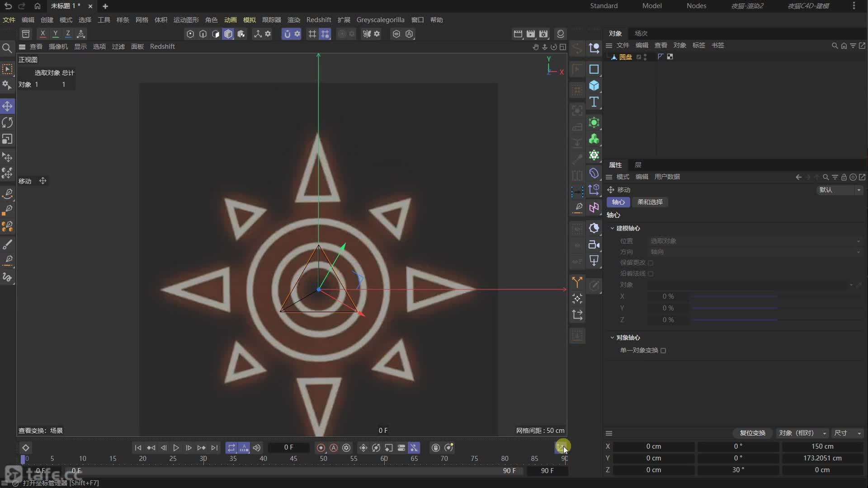Viewport: 868px width, 488px height.
Task: Toggle timeline sound playback
Action: coord(257,448)
